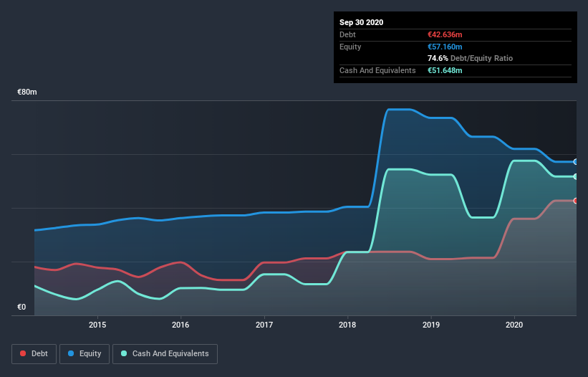
Task: Click the €42.636m debt value
Action: [x=445, y=34]
